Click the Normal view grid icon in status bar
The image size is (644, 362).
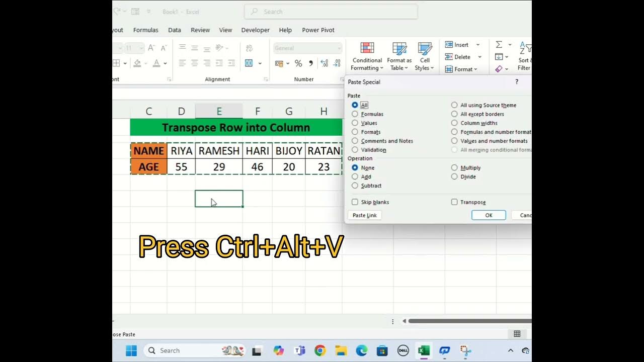pyautogui.click(x=517, y=334)
